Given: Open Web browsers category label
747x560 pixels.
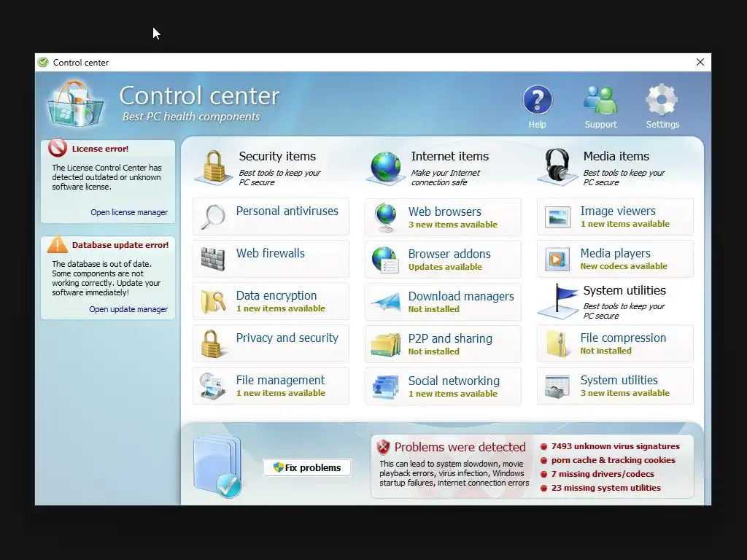Looking at the screenshot, I should click(x=444, y=211).
